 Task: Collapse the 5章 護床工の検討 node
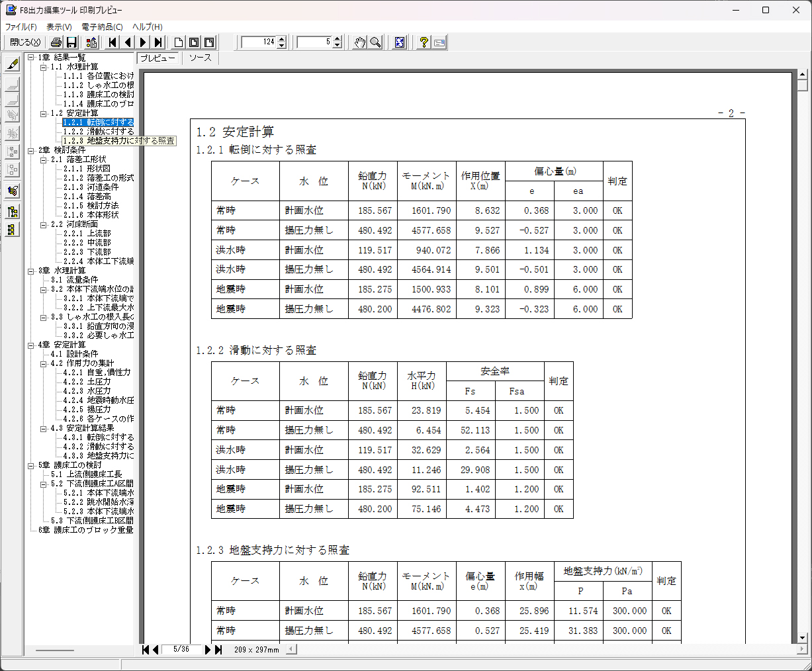click(x=31, y=465)
